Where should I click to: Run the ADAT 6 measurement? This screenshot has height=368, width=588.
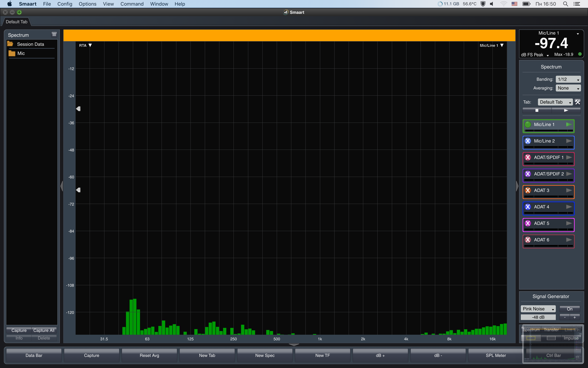(x=569, y=240)
